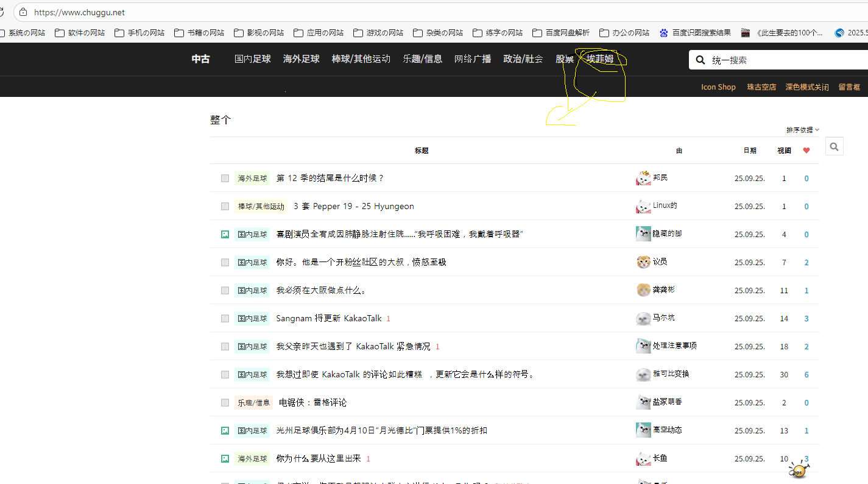The height and width of the screenshot is (484, 868).
Task: Click the magnifier icon in the 统一搜索 box
Action: tap(700, 60)
